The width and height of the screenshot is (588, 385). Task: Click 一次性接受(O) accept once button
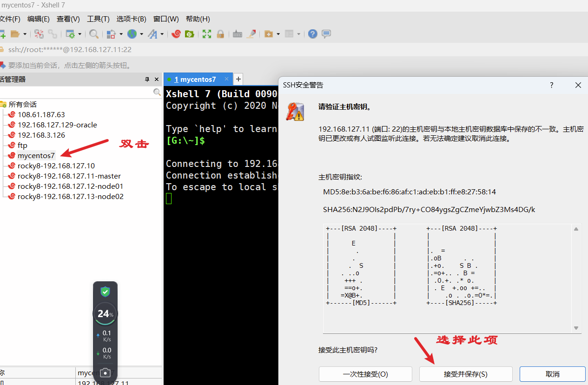[x=365, y=374]
